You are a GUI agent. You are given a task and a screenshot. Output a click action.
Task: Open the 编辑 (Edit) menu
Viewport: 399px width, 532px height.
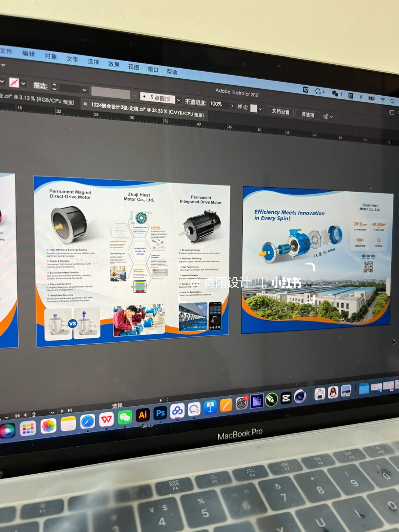pyautogui.click(x=28, y=54)
